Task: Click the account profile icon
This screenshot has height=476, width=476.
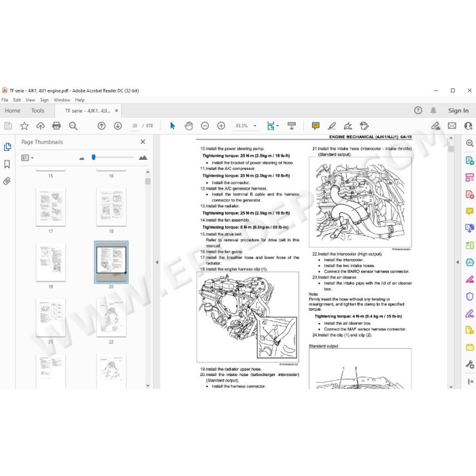Action: point(468,126)
